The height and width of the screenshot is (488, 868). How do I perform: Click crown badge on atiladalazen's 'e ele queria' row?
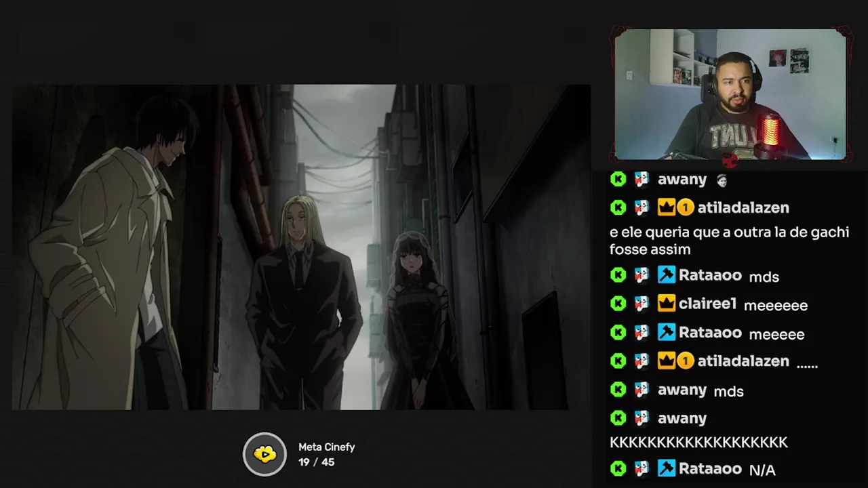pyautogui.click(x=666, y=207)
